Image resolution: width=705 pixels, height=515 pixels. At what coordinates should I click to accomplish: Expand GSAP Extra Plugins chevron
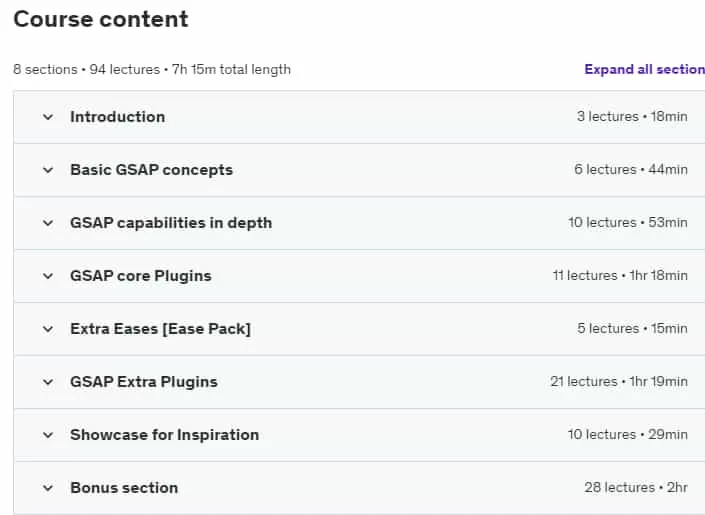point(48,382)
